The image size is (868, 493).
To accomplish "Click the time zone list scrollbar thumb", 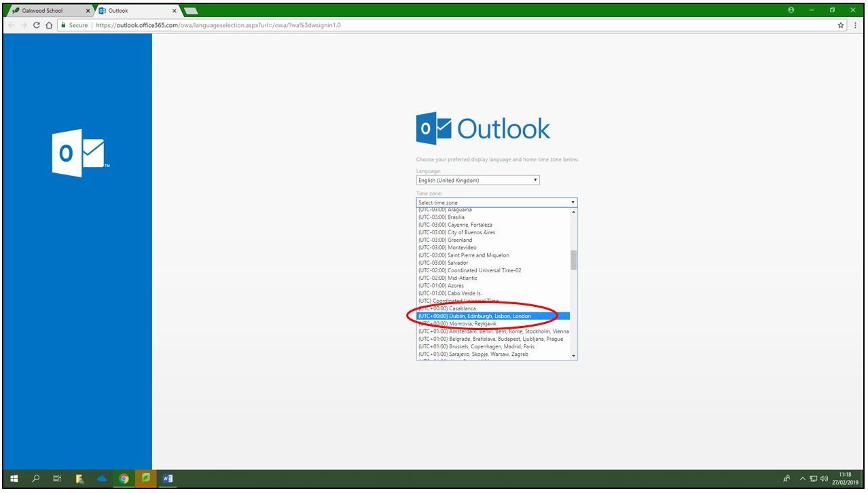I will click(574, 260).
